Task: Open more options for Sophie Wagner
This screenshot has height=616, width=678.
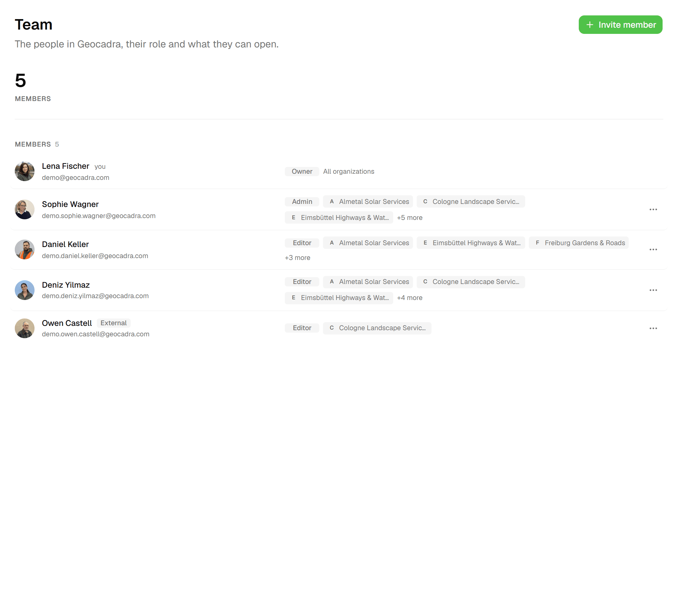Action: coord(653,209)
